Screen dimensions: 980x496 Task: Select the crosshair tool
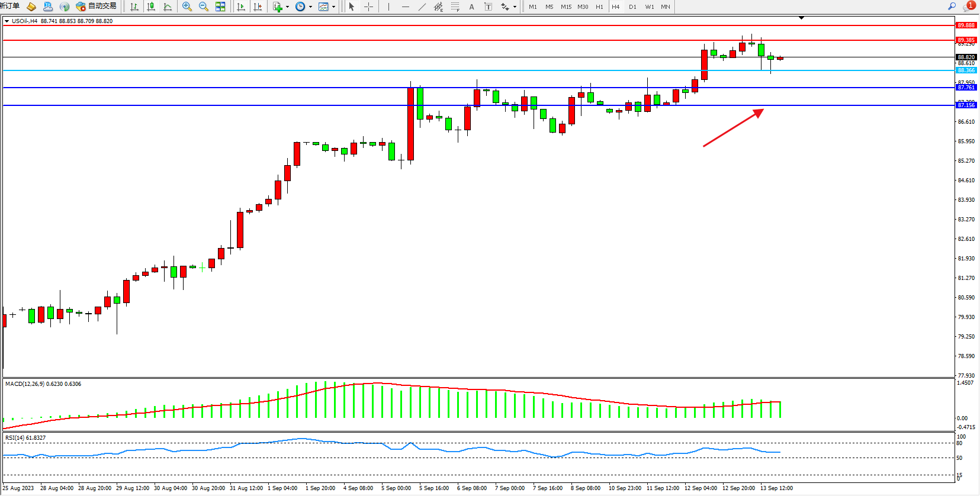[368, 7]
